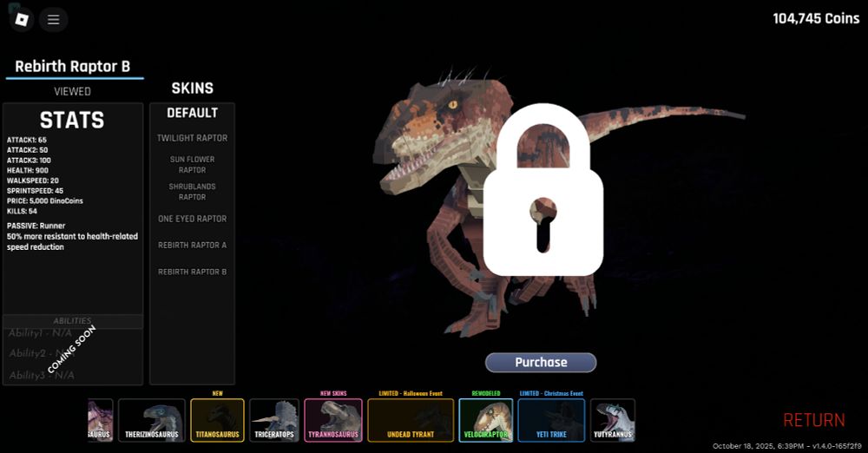Screen dimensions: 868x453
Task: Choose the Shrublands Raptor skin
Action: tap(192, 192)
